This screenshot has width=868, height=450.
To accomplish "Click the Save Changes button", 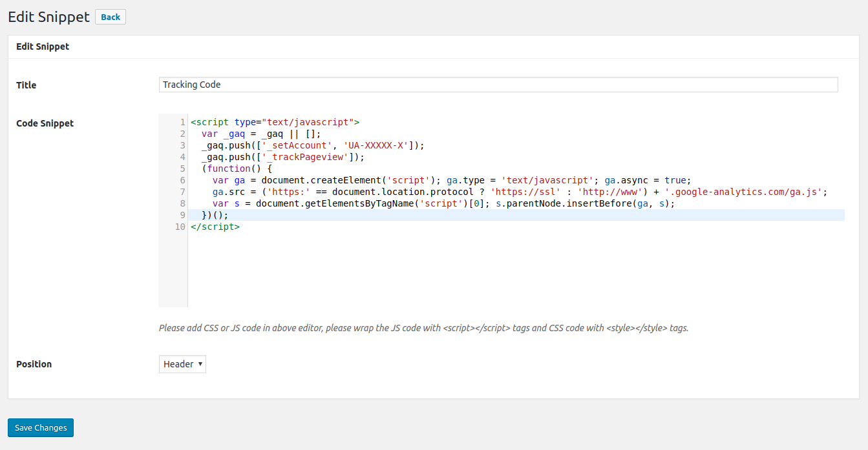I will point(41,427).
